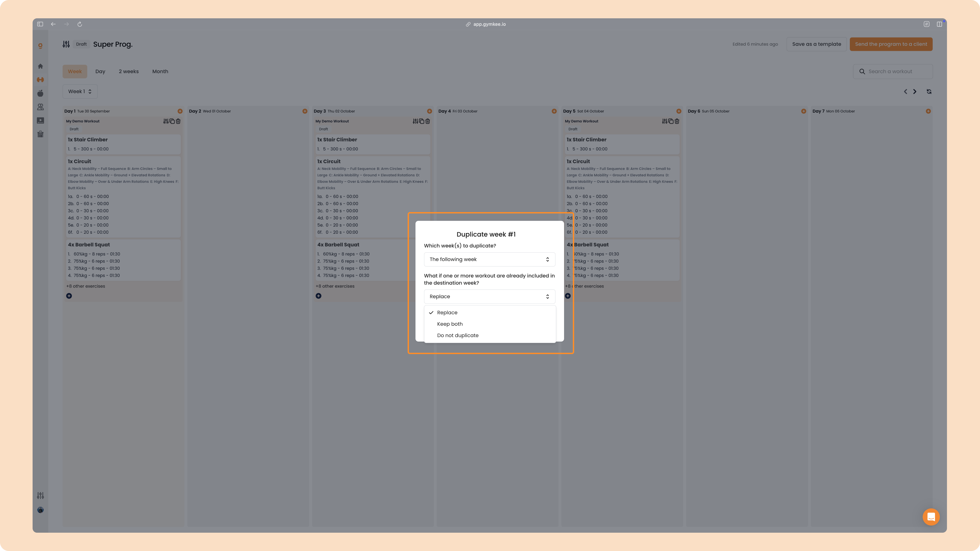Image resolution: width=980 pixels, height=551 pixels.
Task: Open the Home page from sidebar
Action: [40, 66]
